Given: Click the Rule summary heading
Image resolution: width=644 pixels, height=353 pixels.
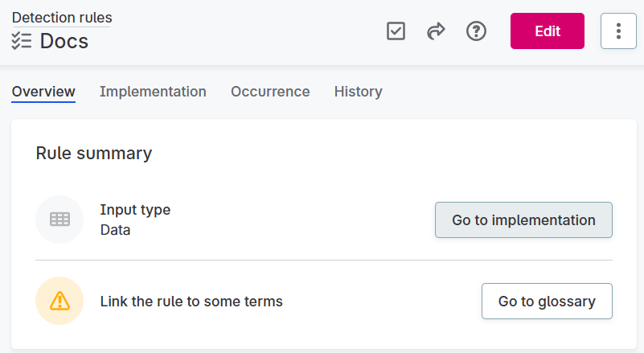Looking at the screenshot, I should tap(94, 153).
